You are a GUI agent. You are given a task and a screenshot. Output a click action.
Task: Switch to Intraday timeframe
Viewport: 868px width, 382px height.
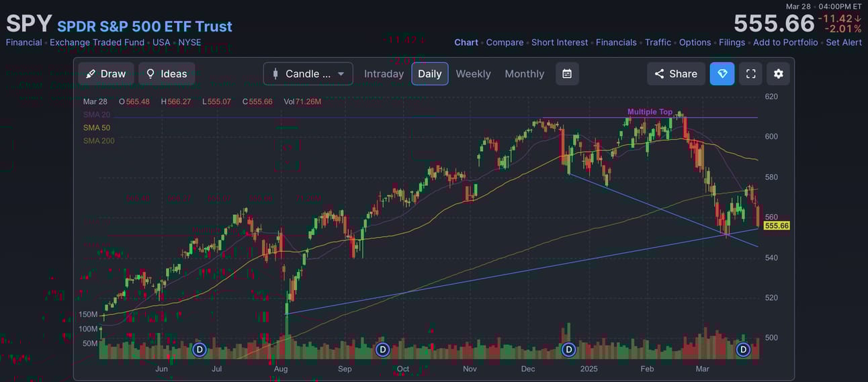(x=384, y=74)
